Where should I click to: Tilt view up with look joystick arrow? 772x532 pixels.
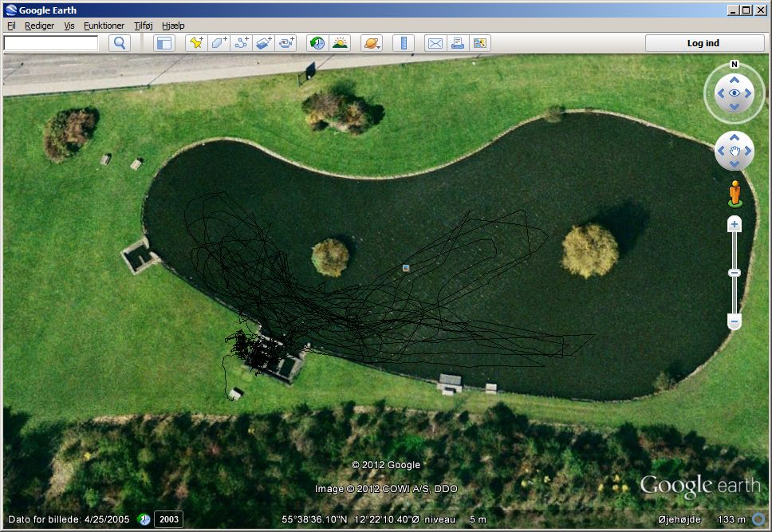(734, 80)
